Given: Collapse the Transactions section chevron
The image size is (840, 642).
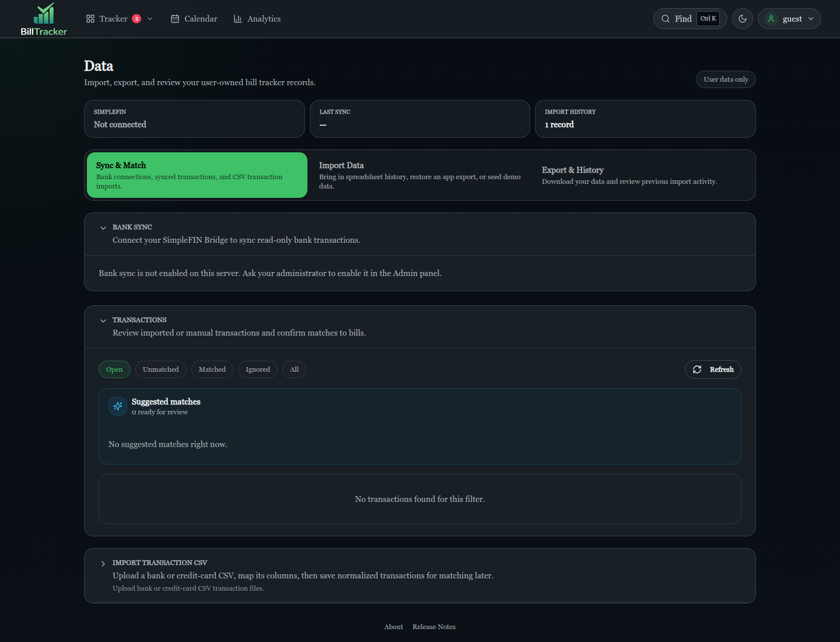Looking at the screenshot, I should [x=103, y=321].
